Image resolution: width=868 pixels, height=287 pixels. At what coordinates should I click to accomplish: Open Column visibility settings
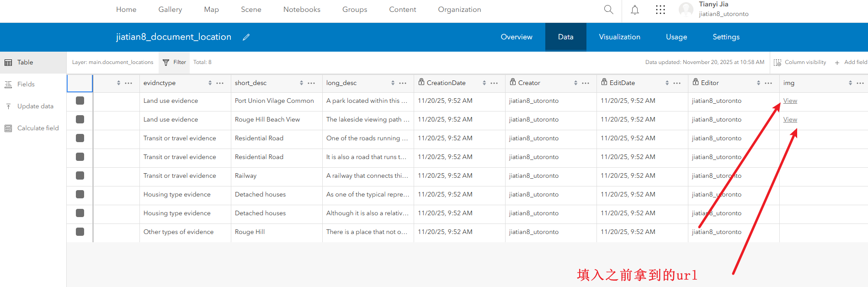point(800,62)
